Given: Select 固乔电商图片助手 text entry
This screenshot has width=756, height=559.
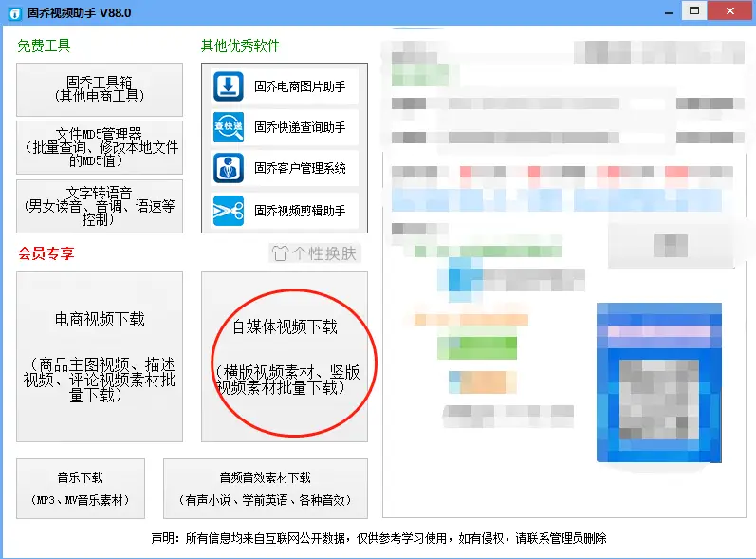Looking at the screenshot, I should [300, 86].
